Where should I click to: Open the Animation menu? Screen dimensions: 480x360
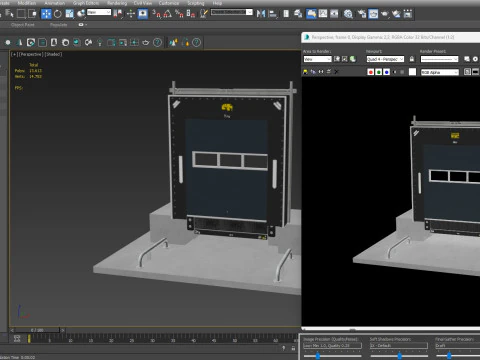(x=55, y=3)
